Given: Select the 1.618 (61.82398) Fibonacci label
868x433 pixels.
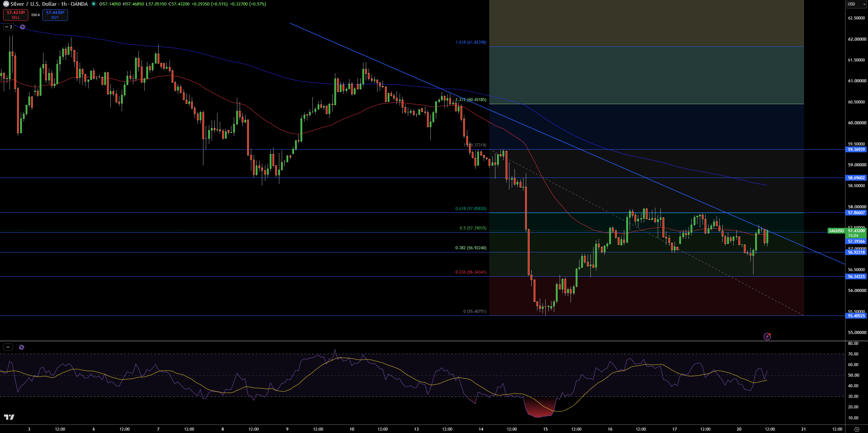Looking at the screenshot, I should click(471, 42).
